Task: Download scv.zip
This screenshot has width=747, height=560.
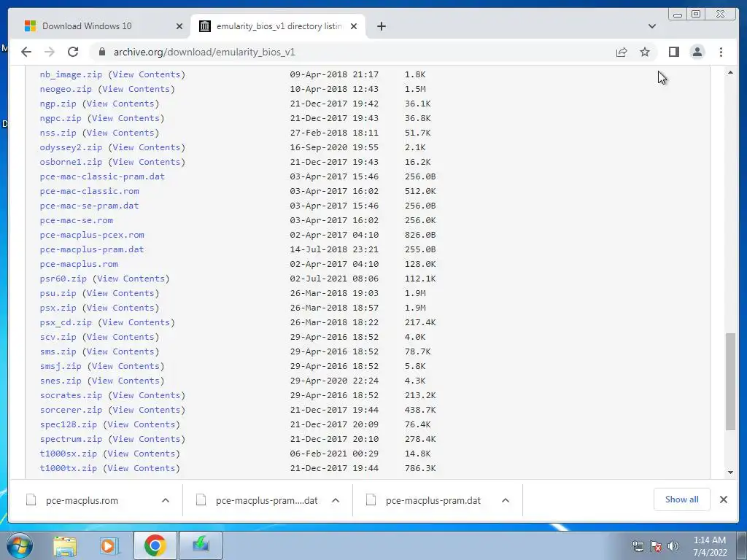Action: tap(58, 337)
